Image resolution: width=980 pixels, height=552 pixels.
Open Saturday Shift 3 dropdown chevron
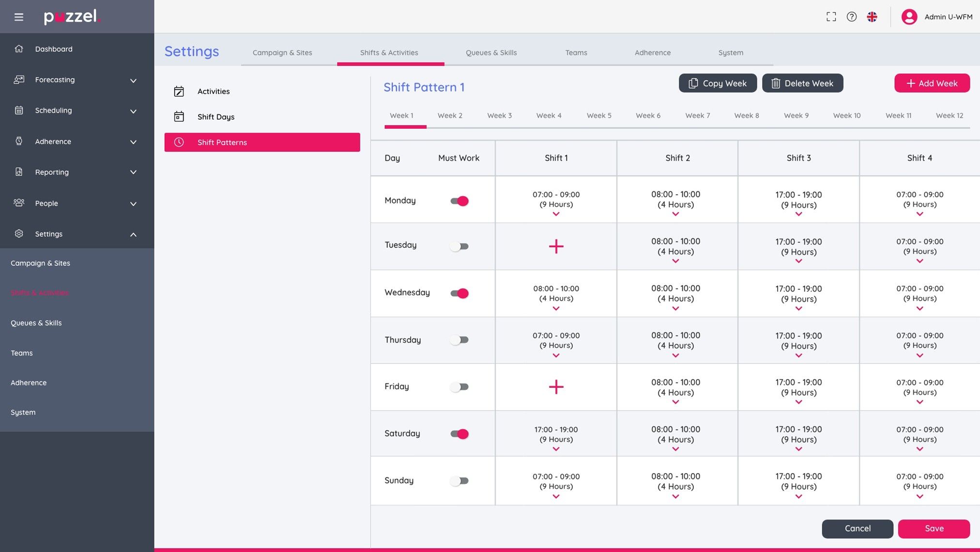(799, 449)
